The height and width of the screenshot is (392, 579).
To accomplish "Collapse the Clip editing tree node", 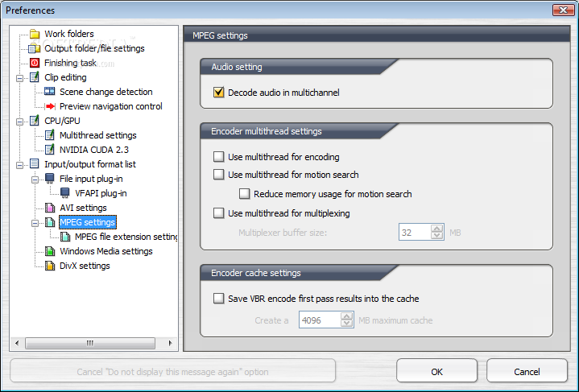I will pos(19,78).
